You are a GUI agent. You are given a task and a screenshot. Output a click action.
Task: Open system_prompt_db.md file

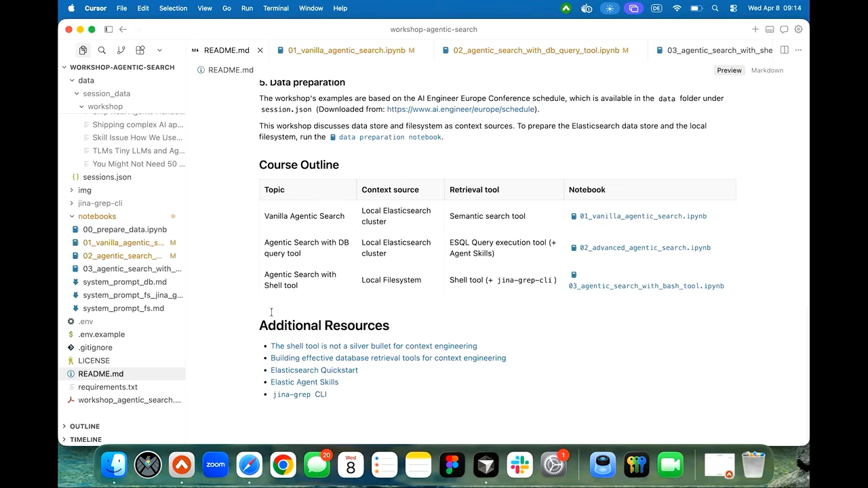[x=125, y=282]
